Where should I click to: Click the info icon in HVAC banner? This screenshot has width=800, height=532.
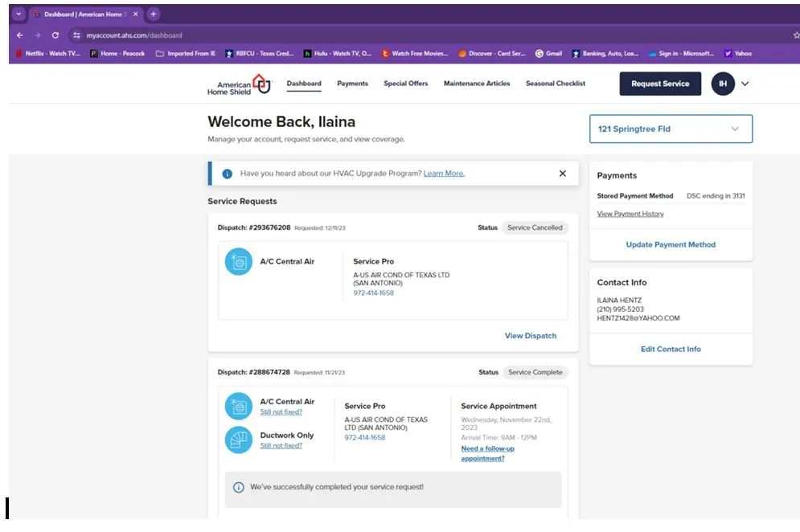[228, 174]
